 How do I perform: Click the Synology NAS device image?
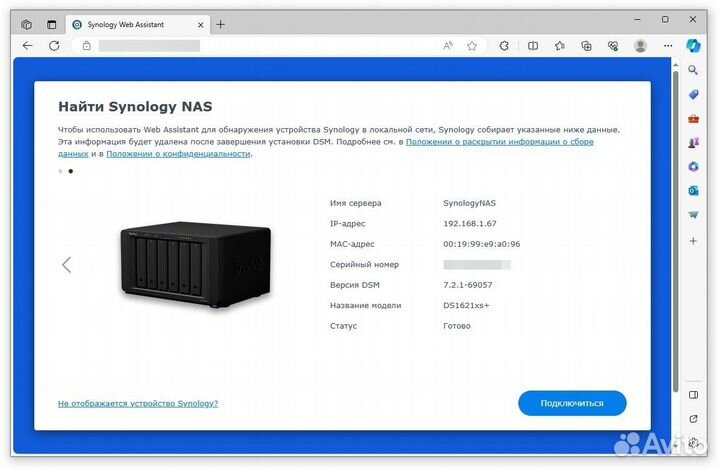tap(196, 265)
